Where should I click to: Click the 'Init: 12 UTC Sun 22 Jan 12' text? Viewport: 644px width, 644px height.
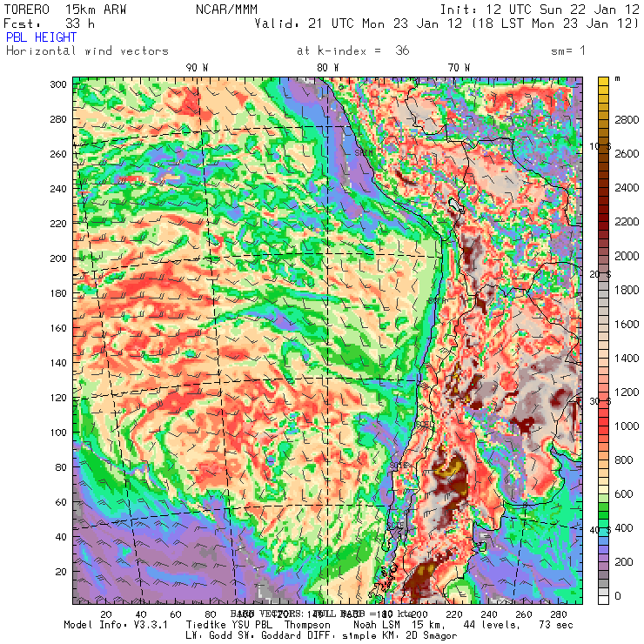pos(540,9)
